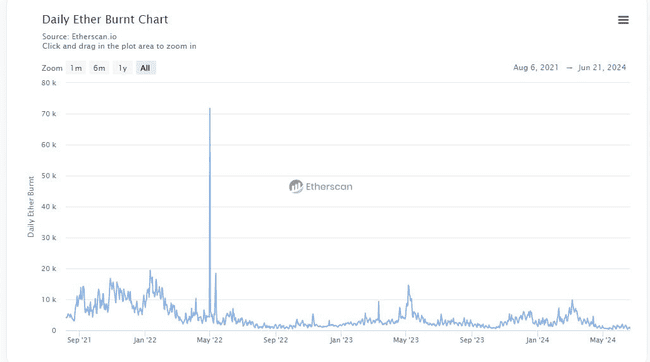Select the 1y zoom range
Image resolution: width=650 pixels, height=362 pixels.
(x=123, y=68)
